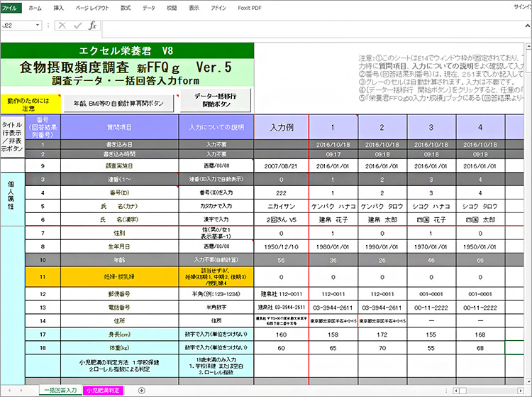The width and height of the screenshot is (532, 397).
Task: Expand the formula bar chevron
Action: 528,26
